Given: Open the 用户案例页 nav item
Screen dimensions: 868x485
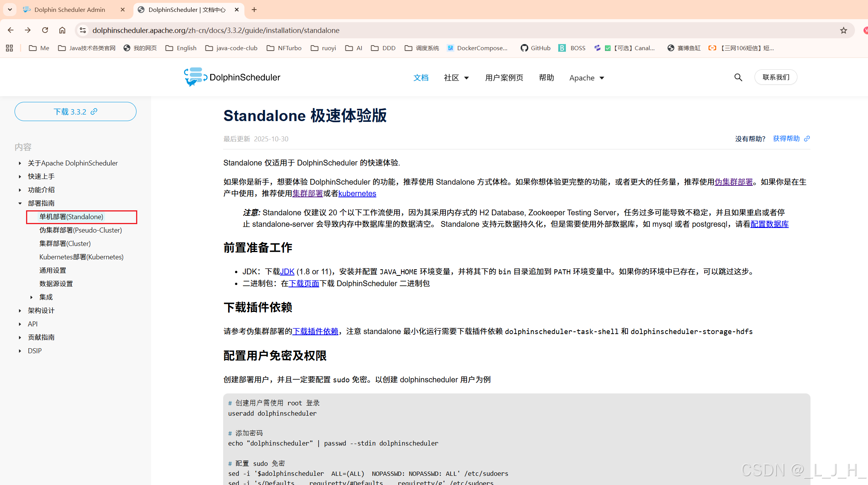Looking at the screenshot, I should coord(504,78).
